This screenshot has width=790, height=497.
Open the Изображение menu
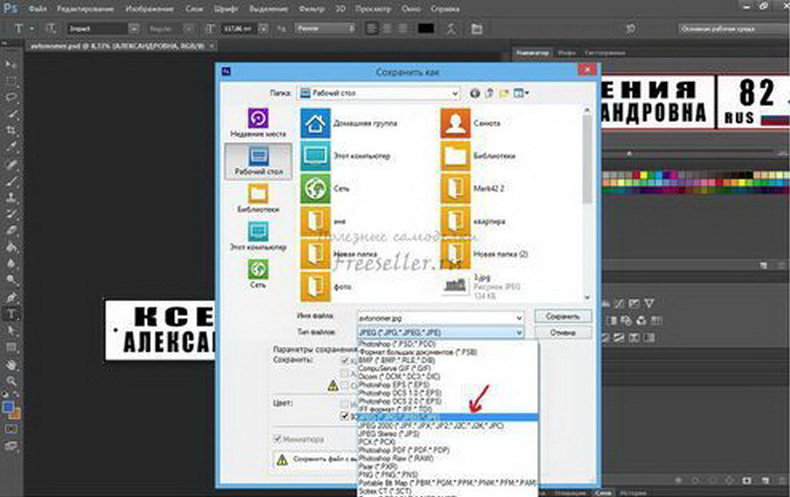[149, 9]
